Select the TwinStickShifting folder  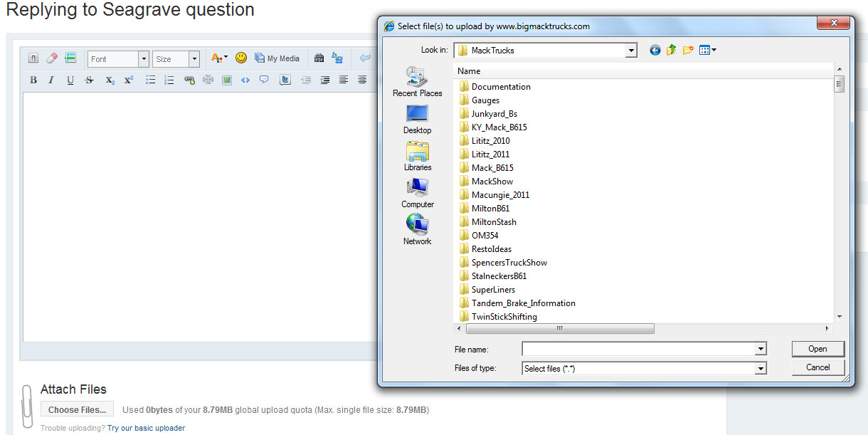coord(497,317)
